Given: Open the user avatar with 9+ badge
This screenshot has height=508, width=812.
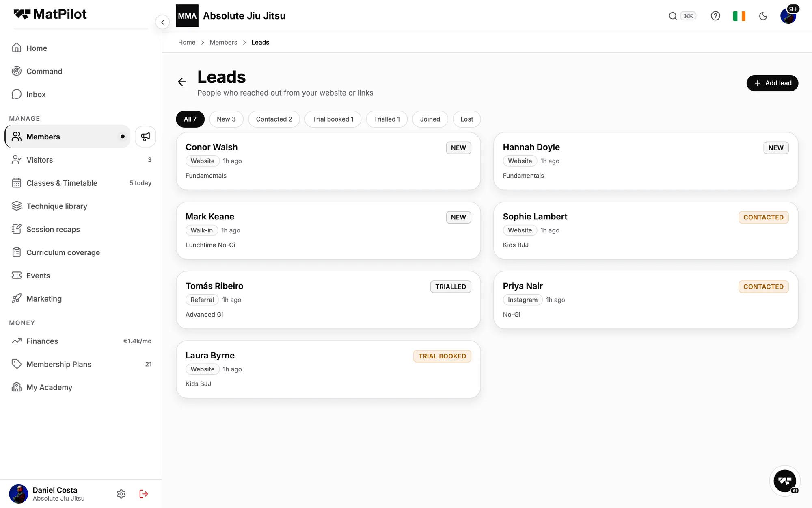Looking at the screenshot, I should 788,16.
